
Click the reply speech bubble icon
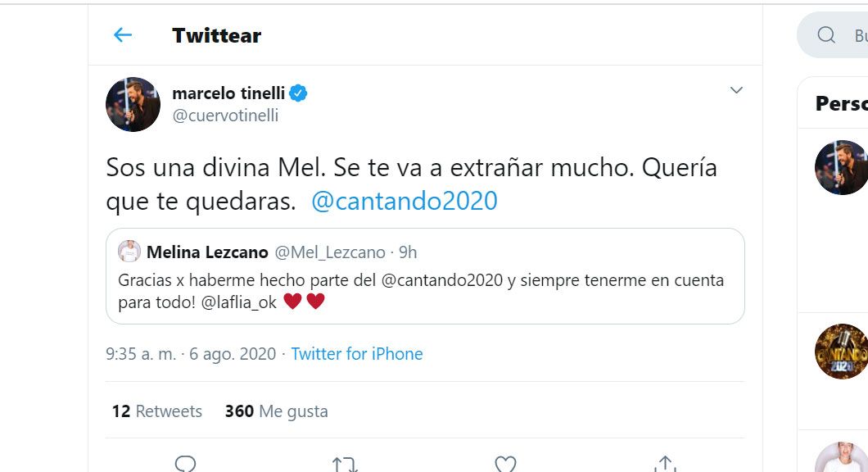(186, 465)
